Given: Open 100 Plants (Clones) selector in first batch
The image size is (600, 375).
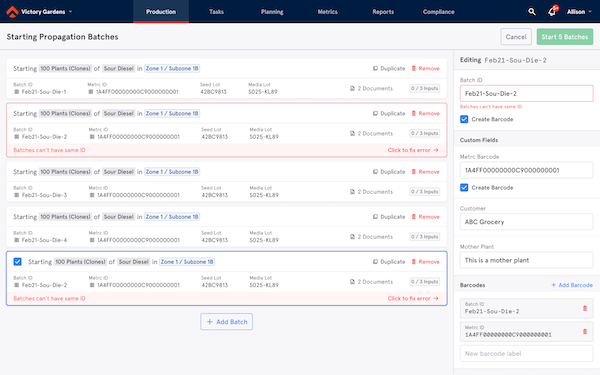Looking at the screenshot, I should 65,68.
